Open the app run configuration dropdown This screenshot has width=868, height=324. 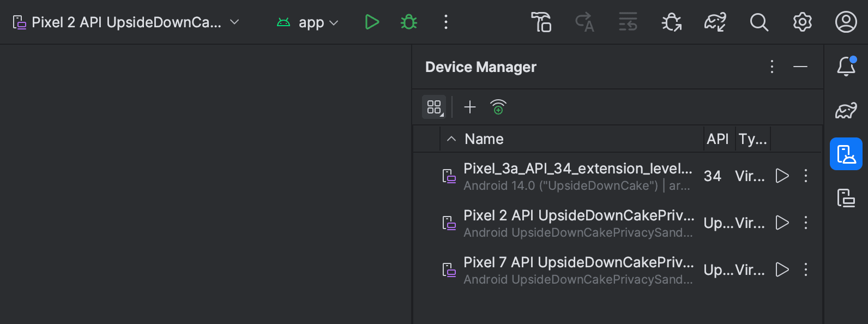tap(308, 22)
